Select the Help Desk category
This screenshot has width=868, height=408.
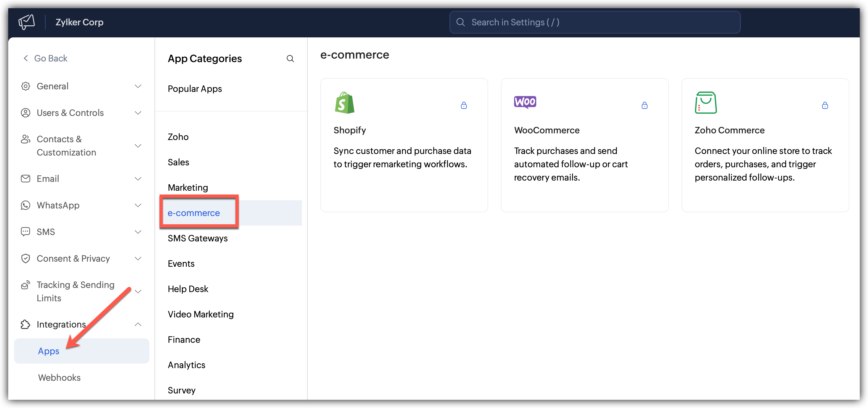click(188, 289)
